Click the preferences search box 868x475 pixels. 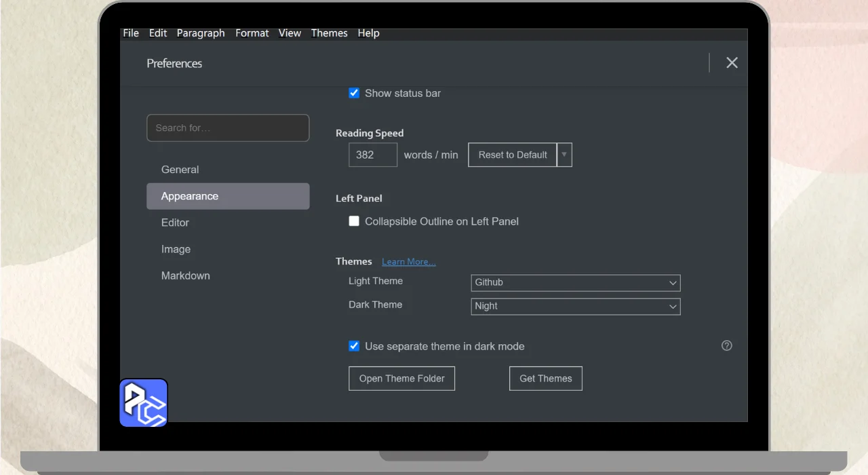pos(228,128)
